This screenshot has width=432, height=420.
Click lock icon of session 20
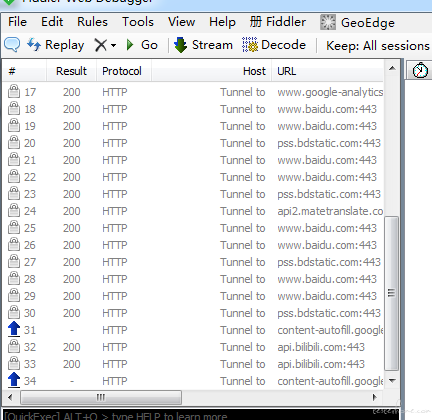point(14,142)
